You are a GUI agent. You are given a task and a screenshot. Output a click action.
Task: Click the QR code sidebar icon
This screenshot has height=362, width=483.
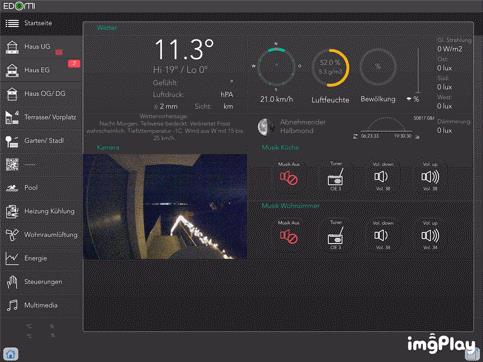click(x=12, y=164)
